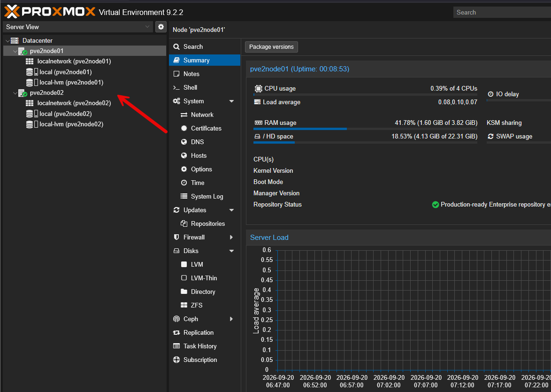551x392 pixels.
Task: Click the magnifier icon beside Search menu item
Action: 176,47
